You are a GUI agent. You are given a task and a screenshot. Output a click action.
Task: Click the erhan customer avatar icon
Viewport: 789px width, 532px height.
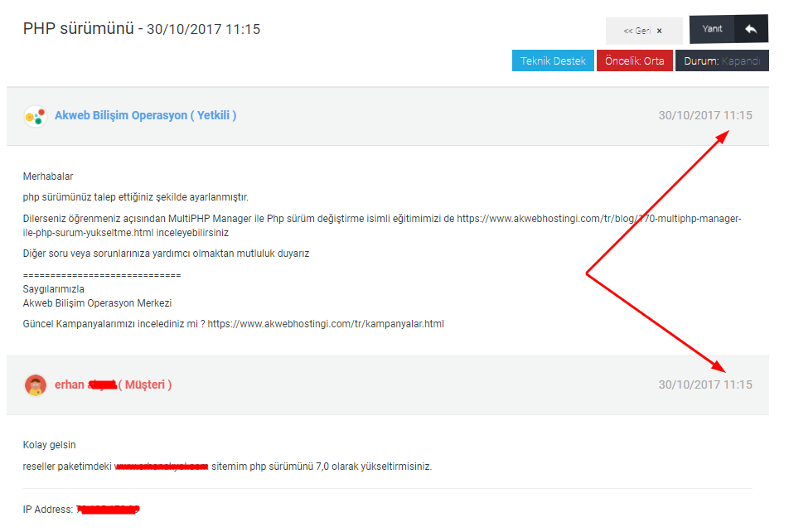36,385
